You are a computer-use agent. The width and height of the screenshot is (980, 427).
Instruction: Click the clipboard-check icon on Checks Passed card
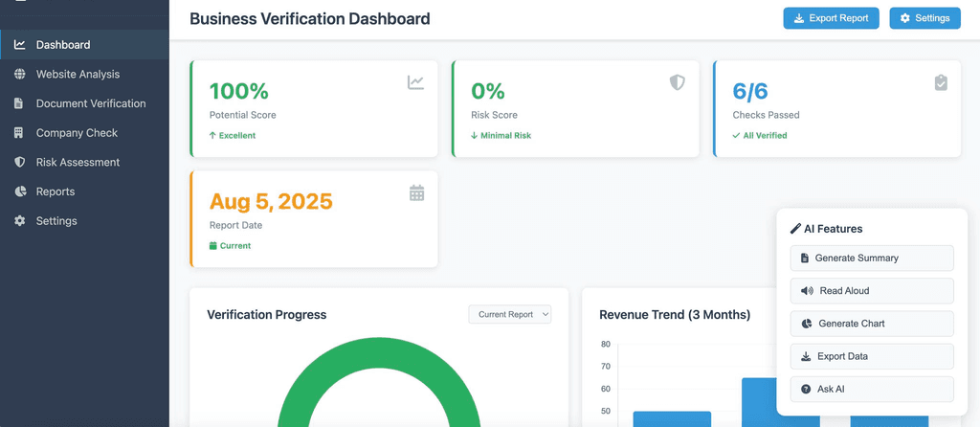point(941,82)
